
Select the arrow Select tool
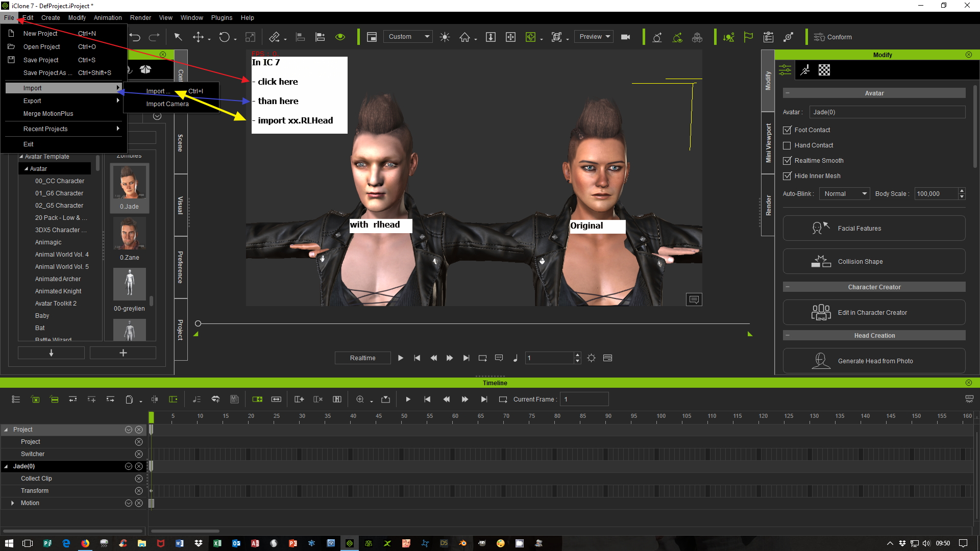pyautogui.click(x=178, y=37)
